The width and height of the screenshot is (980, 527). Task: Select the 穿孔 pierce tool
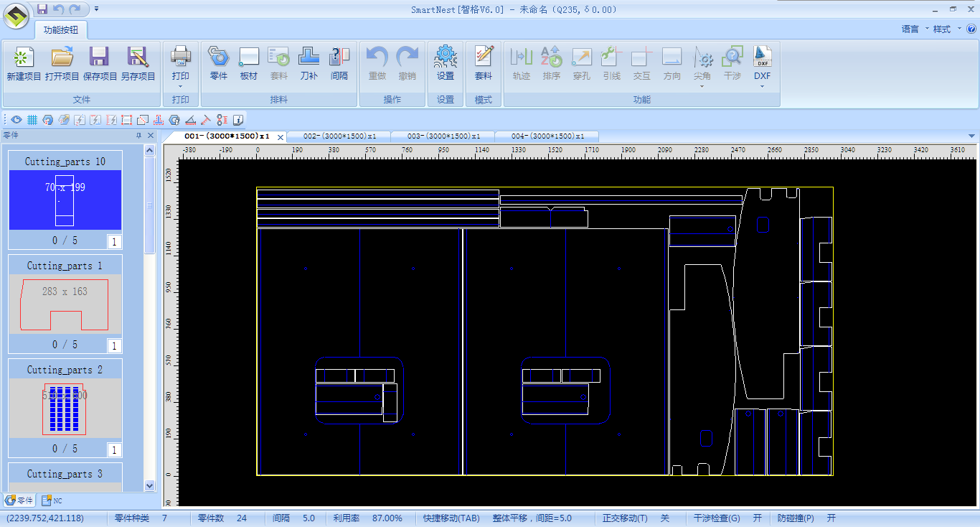581,64
